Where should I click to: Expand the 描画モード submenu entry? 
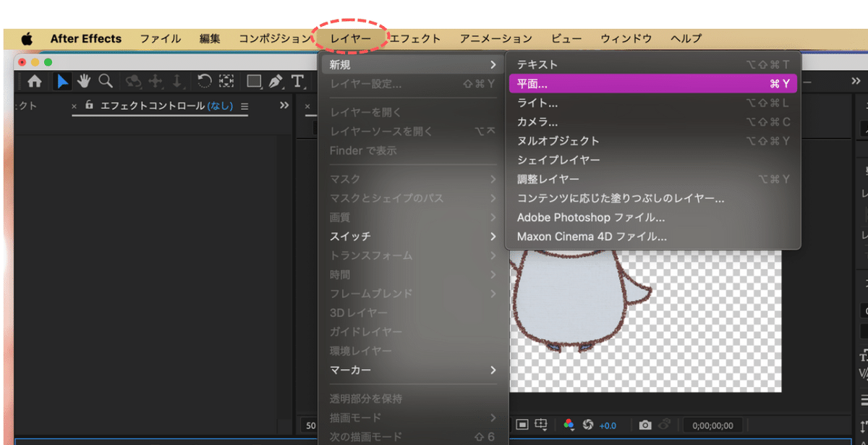(412, 418)
